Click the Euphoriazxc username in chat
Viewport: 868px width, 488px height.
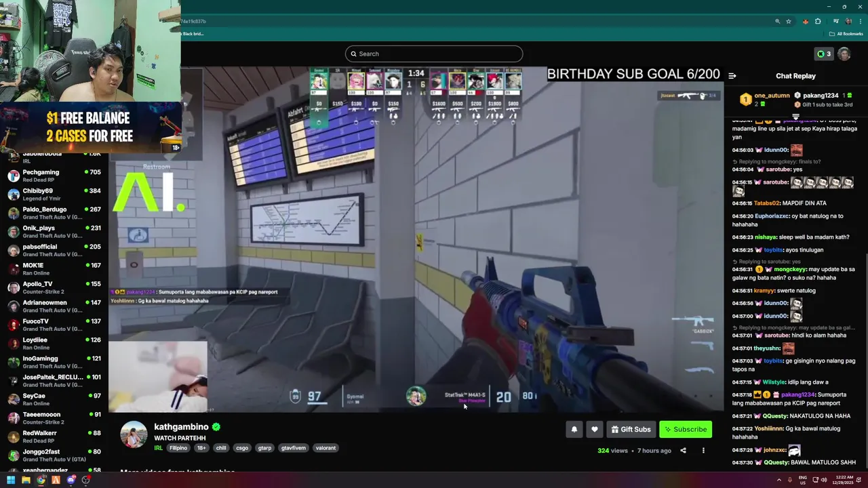click(772, 216)
